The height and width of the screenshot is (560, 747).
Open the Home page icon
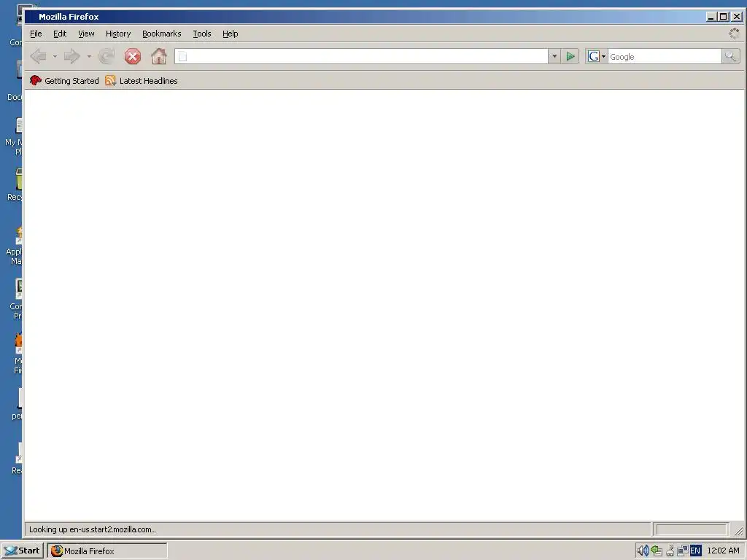point(158,57)
